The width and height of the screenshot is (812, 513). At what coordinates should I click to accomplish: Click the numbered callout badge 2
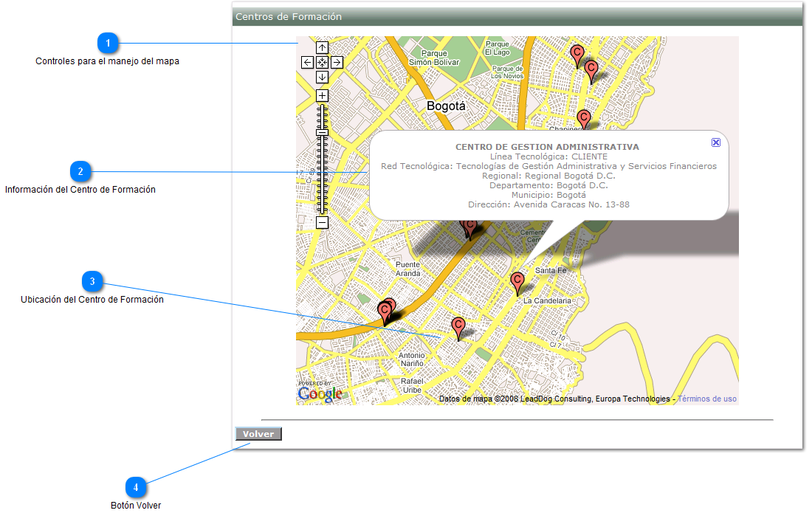click(80, 171)
